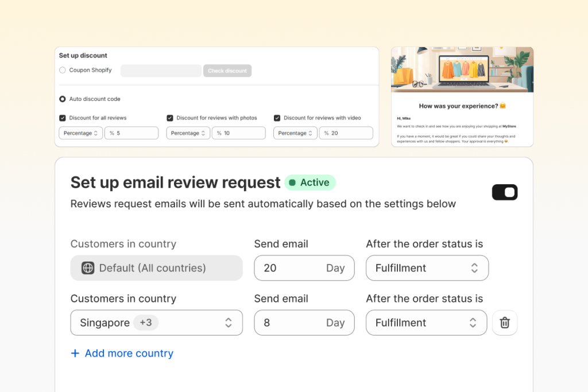Uncheck Discount for all reviews checkbox
The image size is (588, 392).
(x=63, y=118)
